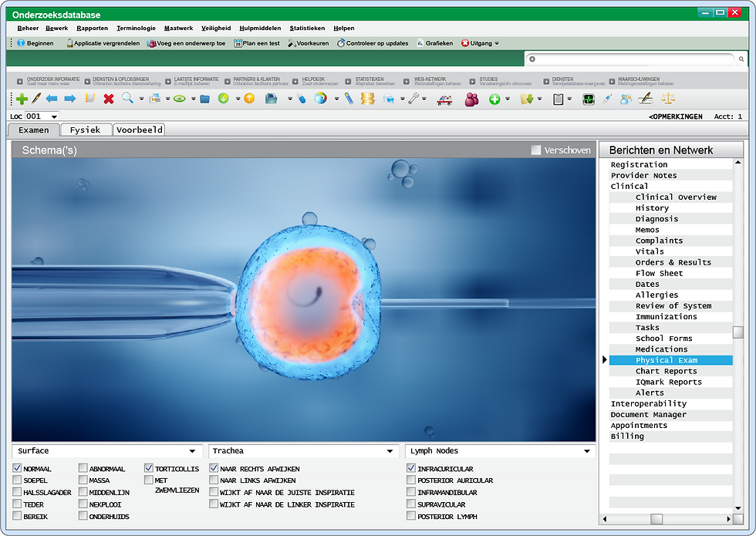This screenshot has width=756, height=536.
Task: Uncheck NAAR RECHTS AFWIJKEN checkbox
Action: 214,467
